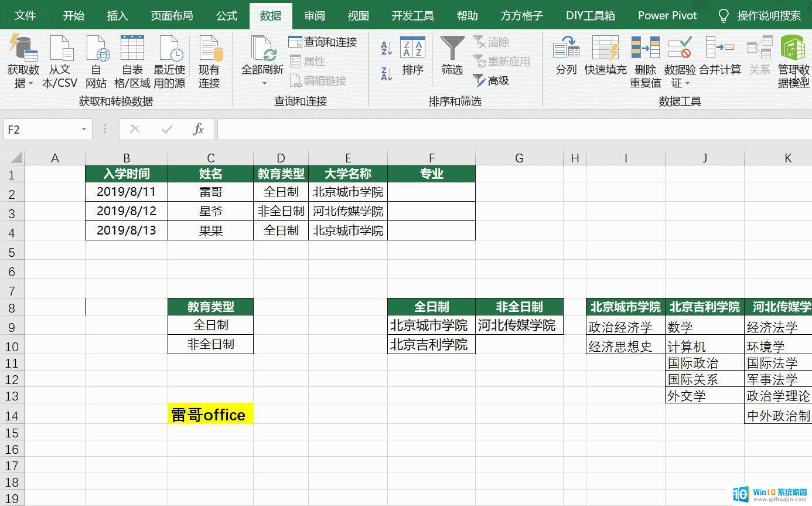This screenshot has width=812, height=506.
Task: Click 全部刷新 (Refresh All) icon
Action: tap(262, 48)
